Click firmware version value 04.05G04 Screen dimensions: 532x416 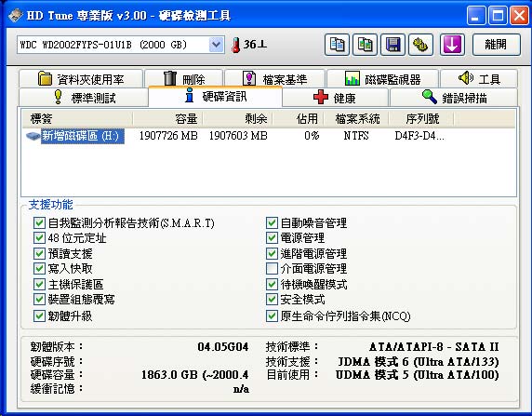(223, 347)
